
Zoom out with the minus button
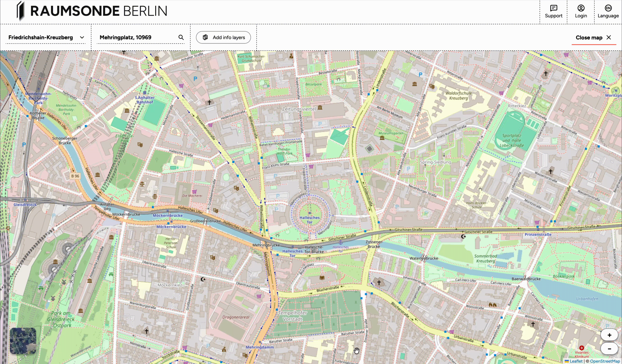click(x=609, y=349)
